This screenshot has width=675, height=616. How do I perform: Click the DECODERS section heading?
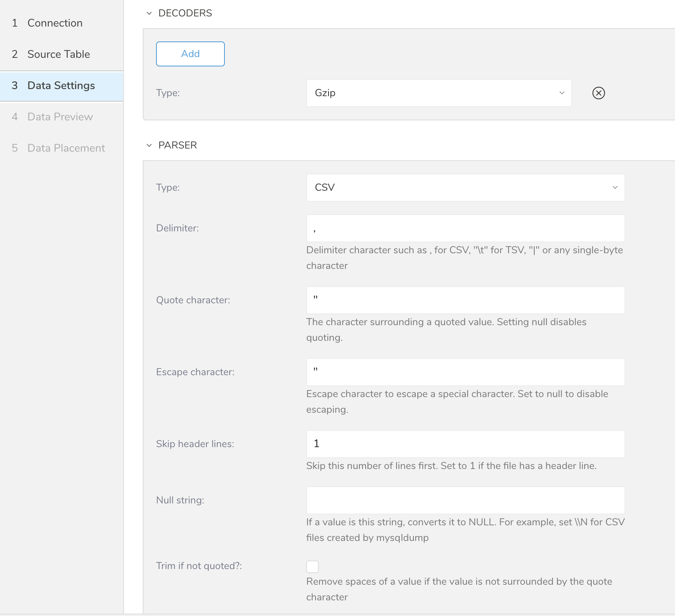tap(185, 13)
